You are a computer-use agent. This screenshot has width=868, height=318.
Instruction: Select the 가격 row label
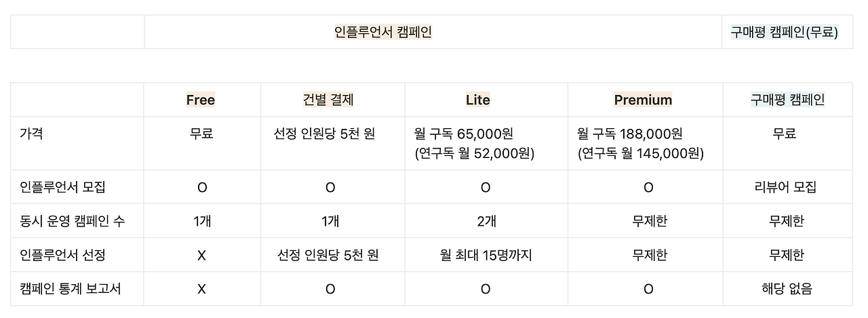point(77,143)
